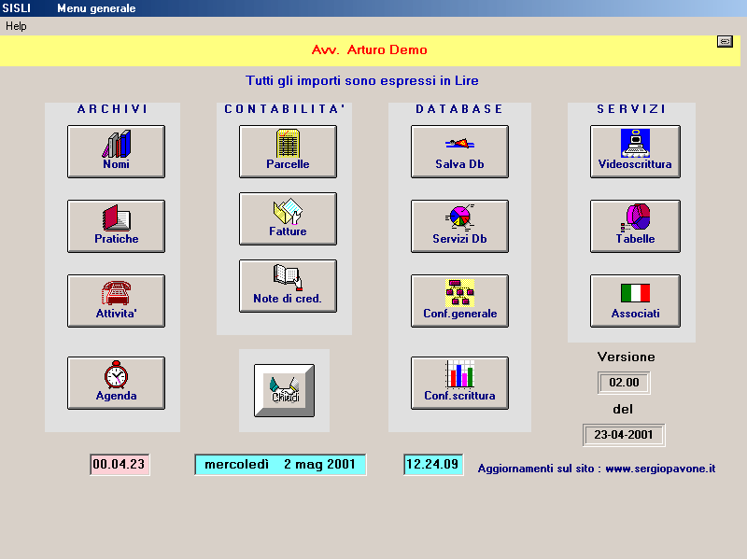Click the Versione label
This screenshot has width=747, height=560.
[626, 357]
